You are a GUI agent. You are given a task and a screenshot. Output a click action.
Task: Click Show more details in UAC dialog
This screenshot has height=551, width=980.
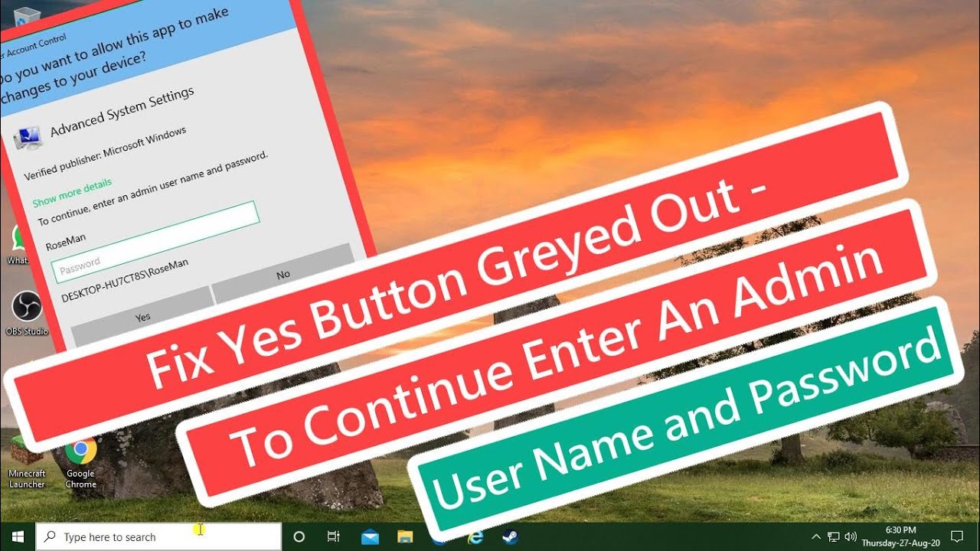[x=72, y=192]
